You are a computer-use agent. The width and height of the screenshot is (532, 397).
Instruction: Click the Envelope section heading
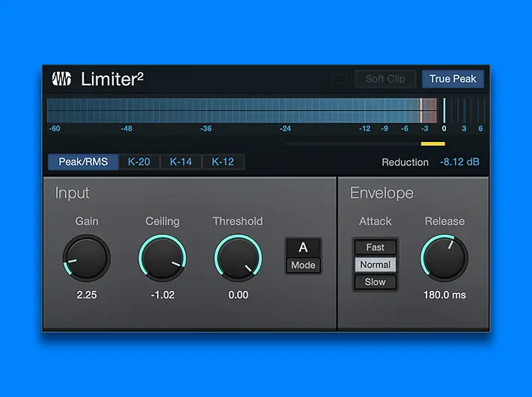coord(382,193)
